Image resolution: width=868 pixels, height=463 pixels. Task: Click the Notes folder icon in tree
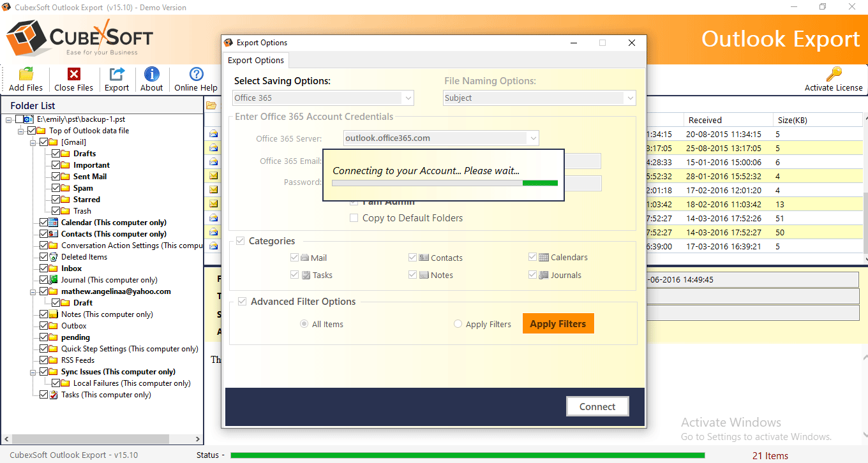pyautogui.click(x=54, y=314)
